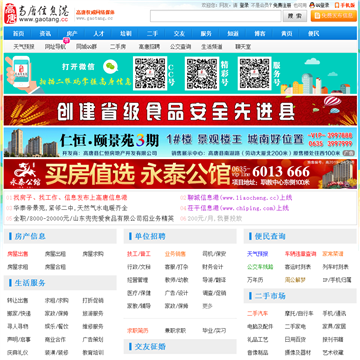Open headline 06 200元/月 link

click(215, 219)
